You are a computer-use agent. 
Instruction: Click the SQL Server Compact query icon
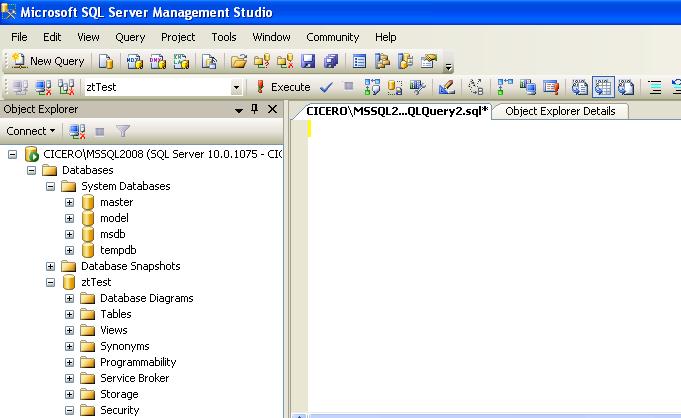tap(209, 61)
